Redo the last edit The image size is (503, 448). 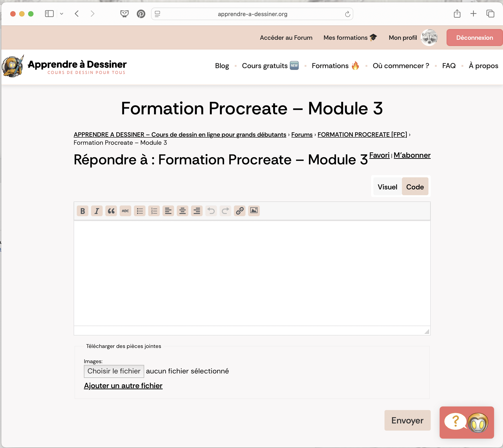225,211
